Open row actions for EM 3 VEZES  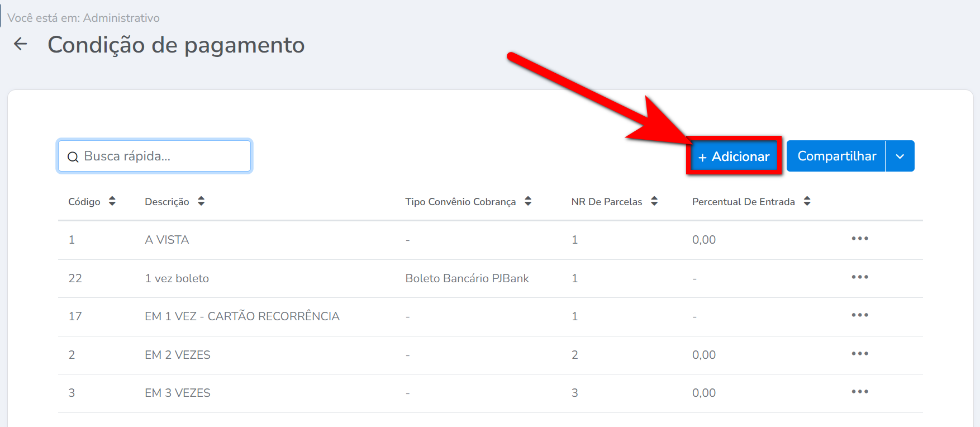(859, 392)
